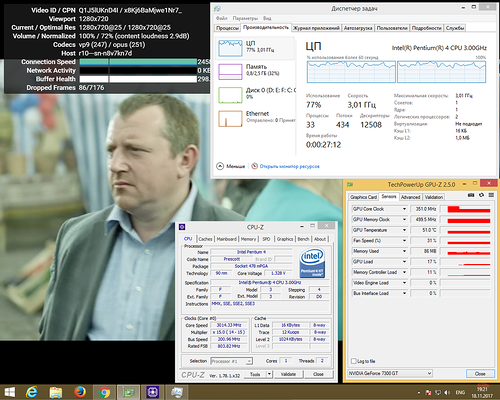Expand Tools dropdown arrow in CPU-Z
Screen dimensions: 500x400
pos(269,374)
